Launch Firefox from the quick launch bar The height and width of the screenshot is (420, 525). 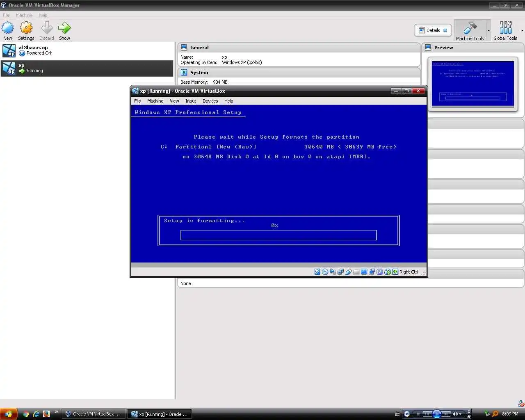[46, 414]
